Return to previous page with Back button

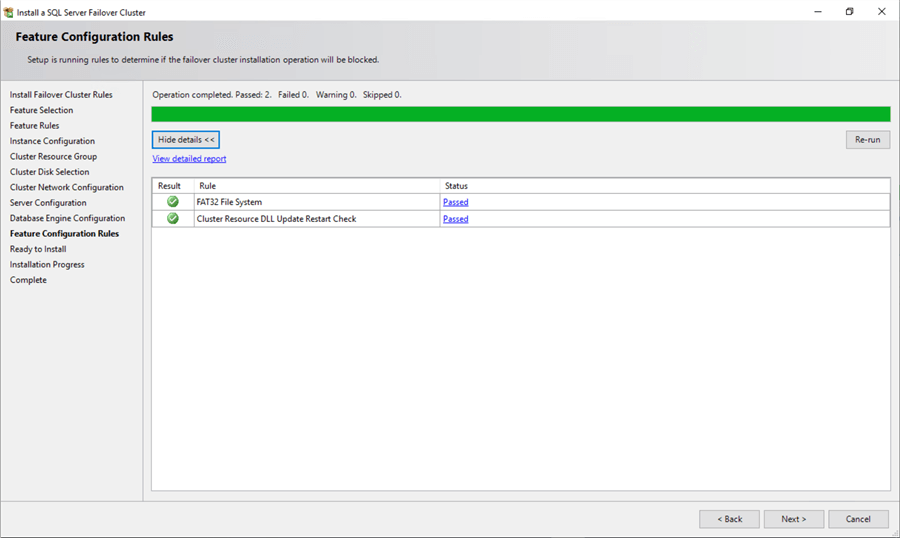[730, 519]
